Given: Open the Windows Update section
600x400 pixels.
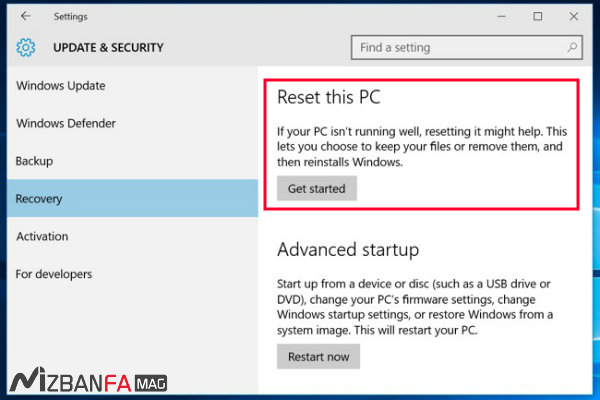Looking at the screenshot, I should pyautogui.click(x=60, y=86).
